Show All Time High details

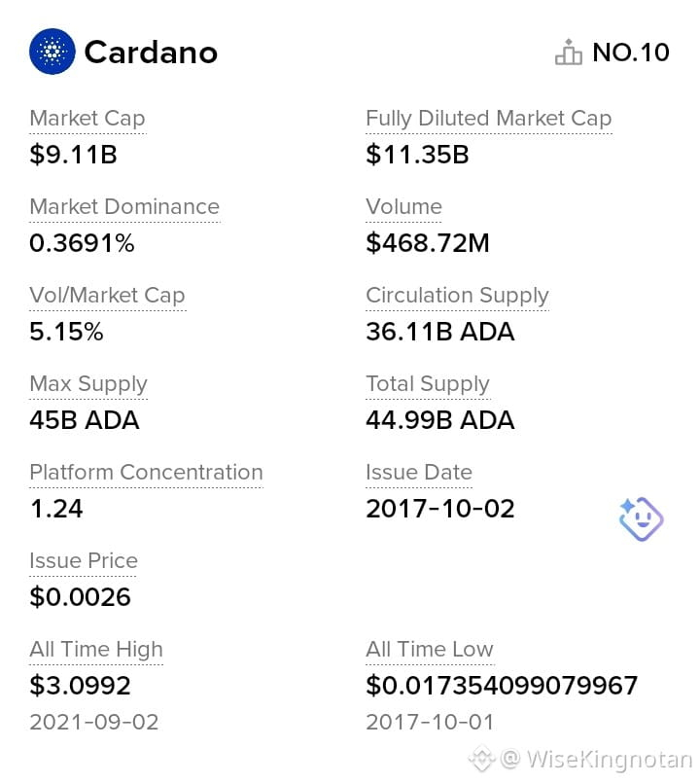point(96,650)
